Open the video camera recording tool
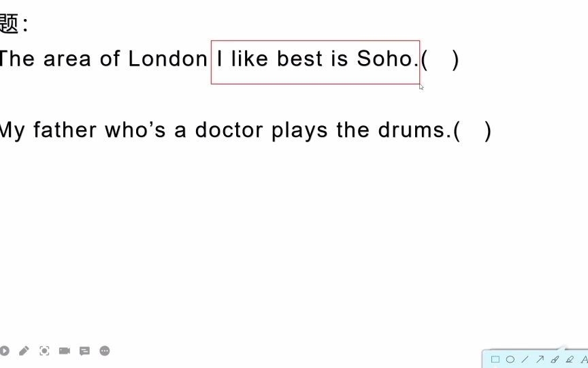Screen dimensions: 588x368 point(65,351)
